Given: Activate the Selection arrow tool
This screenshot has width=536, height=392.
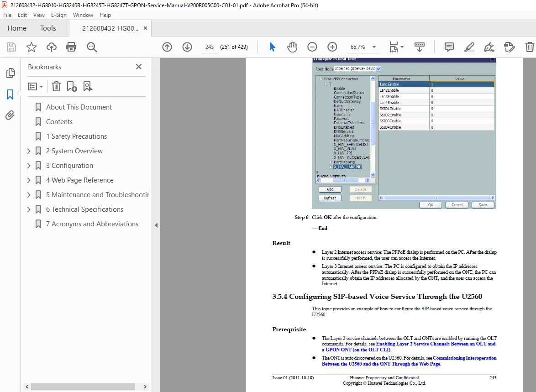Looking at the screenshot, I should click(x=272, y=47).
